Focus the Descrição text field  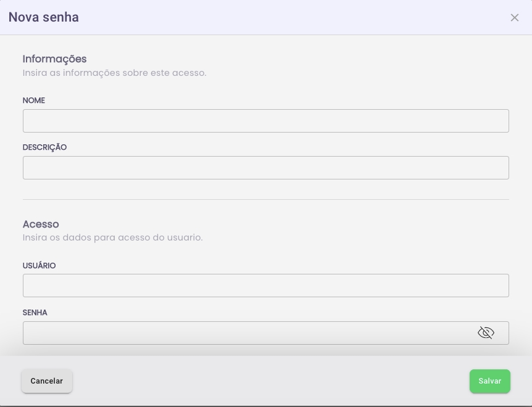265,168
